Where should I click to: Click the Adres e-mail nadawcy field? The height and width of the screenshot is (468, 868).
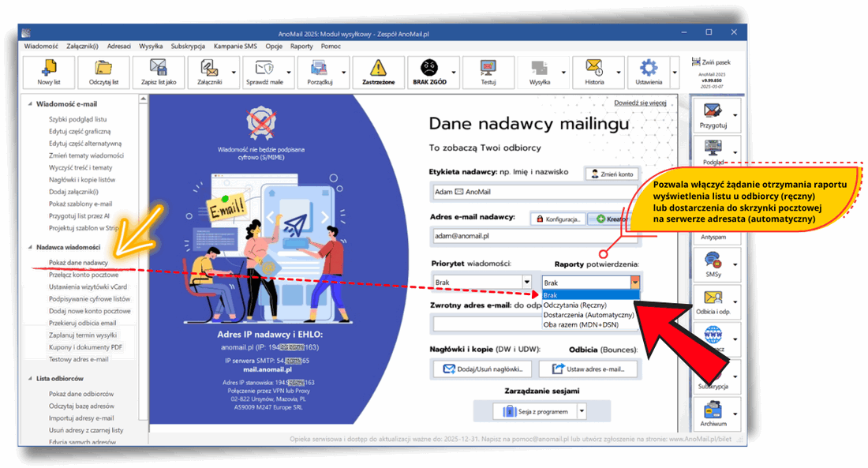535,236
